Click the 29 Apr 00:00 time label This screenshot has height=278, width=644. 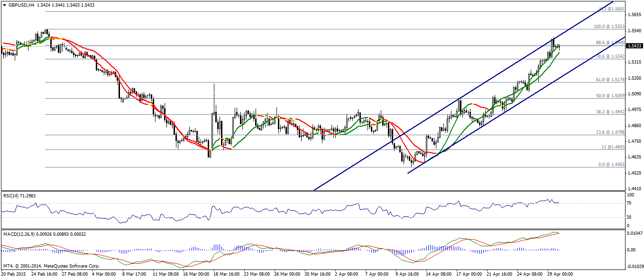pyautogui.click(x=561, y=274)
